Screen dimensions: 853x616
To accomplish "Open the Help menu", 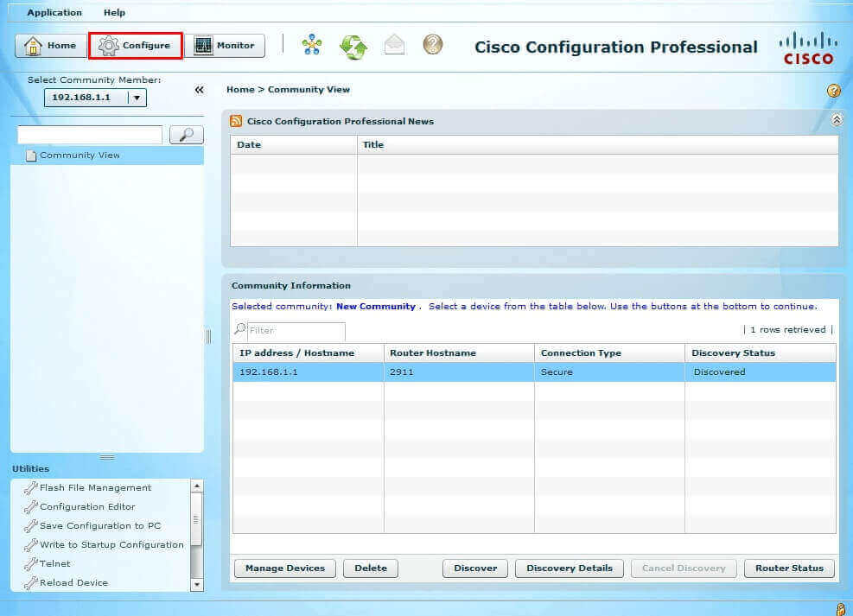I will 114,12.
